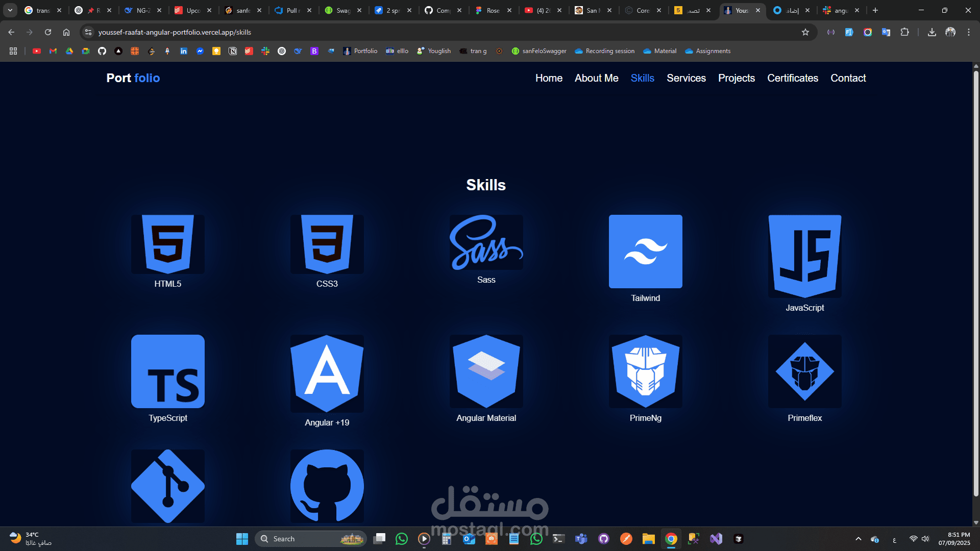
Task: Open a new browser tab
Action: tap(875, 10)
